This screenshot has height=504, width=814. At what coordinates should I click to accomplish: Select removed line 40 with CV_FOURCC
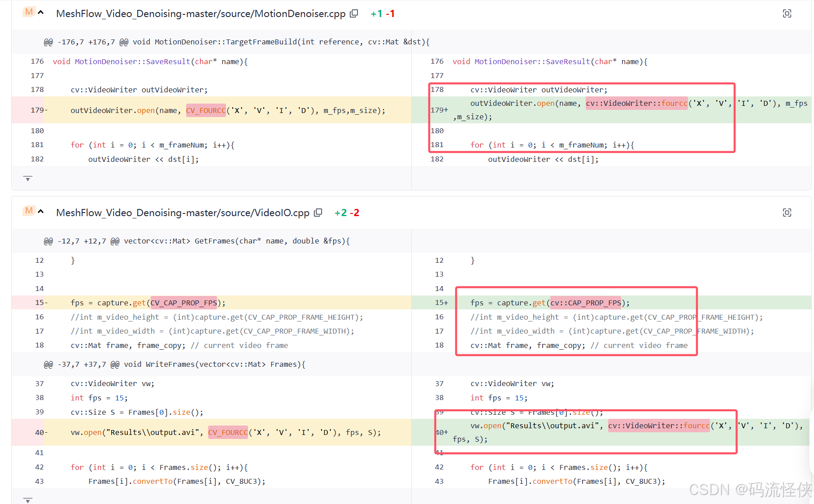211,432
